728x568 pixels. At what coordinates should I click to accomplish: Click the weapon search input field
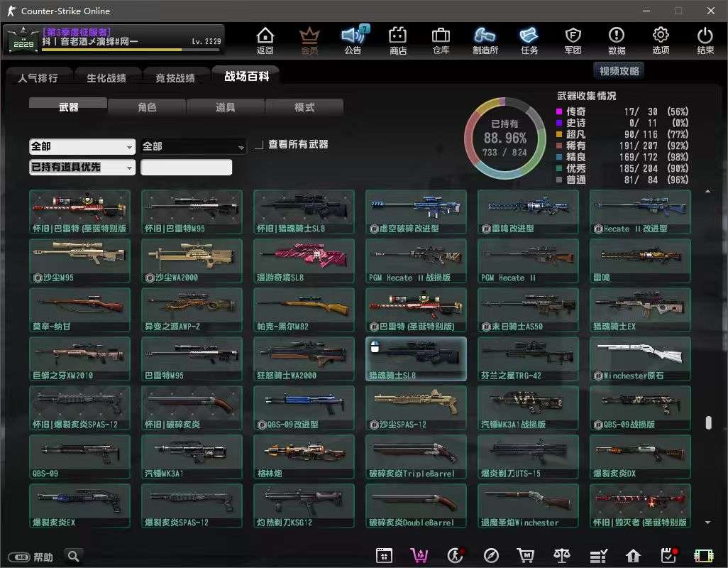point(186,167)
